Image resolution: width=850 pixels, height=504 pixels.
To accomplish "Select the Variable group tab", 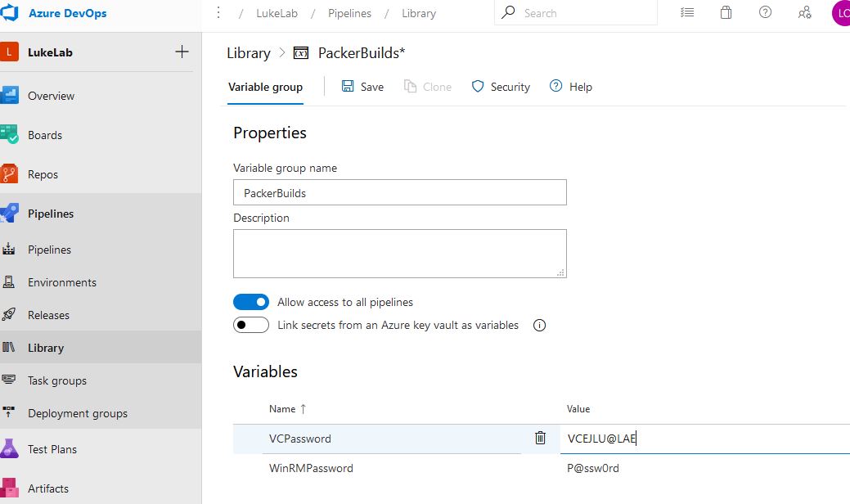I will point(266,87).
